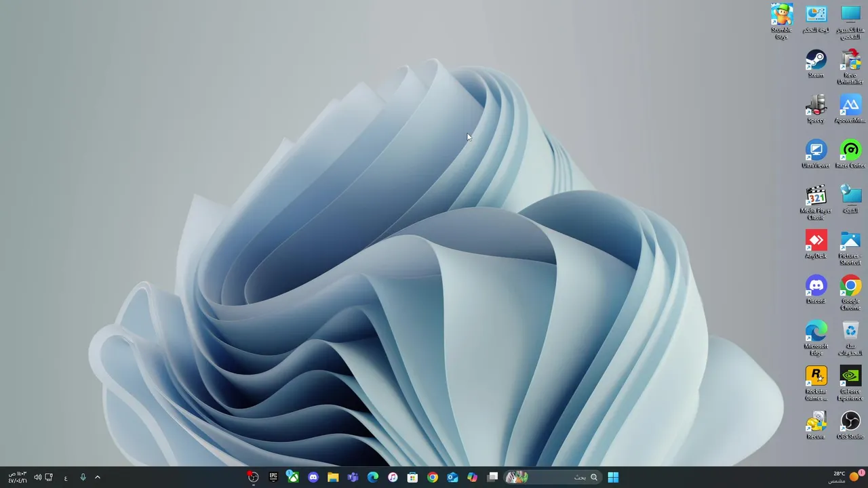
Task: Open the running OBS taskbar icon
Action: pos(253,477)
